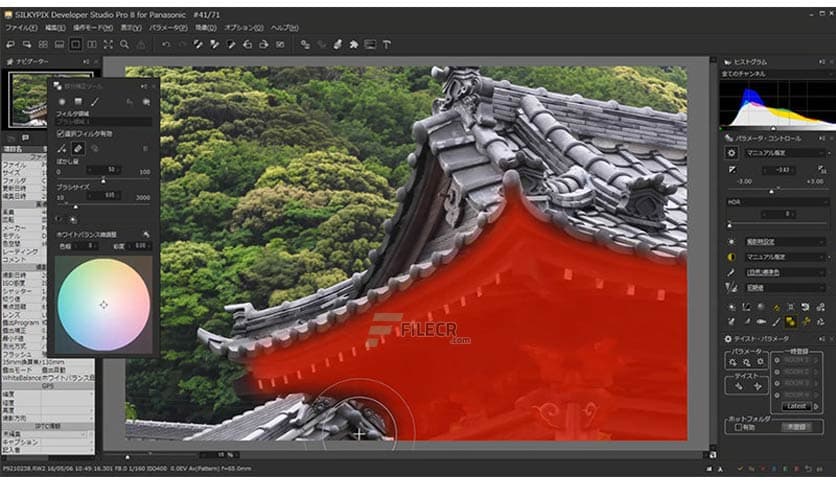Open the File (ファイル) menu

(x=21, y=28)
